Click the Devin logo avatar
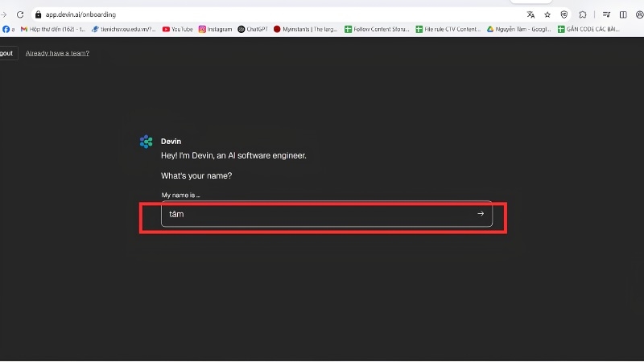The height and width of the screenshot is (362, 644). coord(147,142)
